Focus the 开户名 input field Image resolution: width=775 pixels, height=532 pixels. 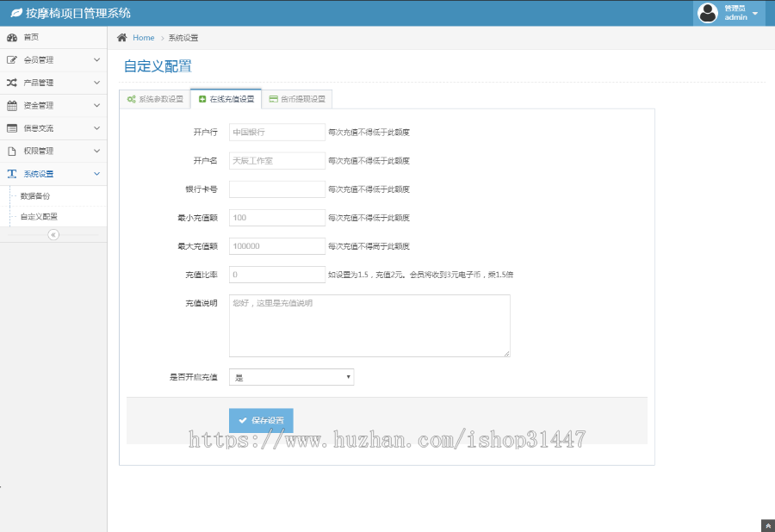277,160
